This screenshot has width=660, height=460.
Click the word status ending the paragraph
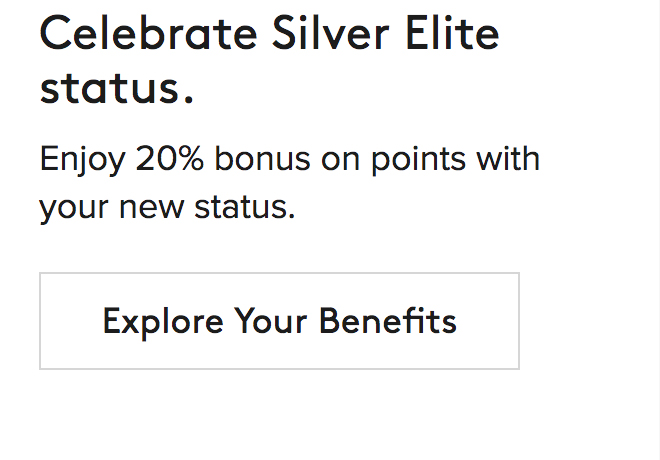pos(246,208)
